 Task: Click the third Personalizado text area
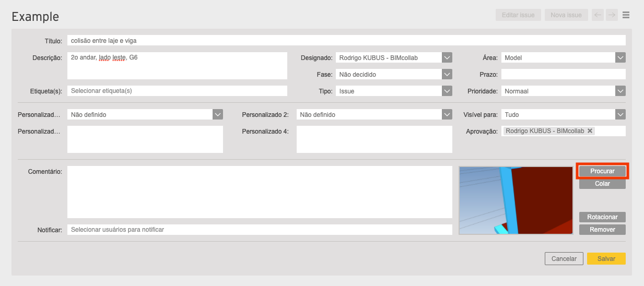(145, 139)
